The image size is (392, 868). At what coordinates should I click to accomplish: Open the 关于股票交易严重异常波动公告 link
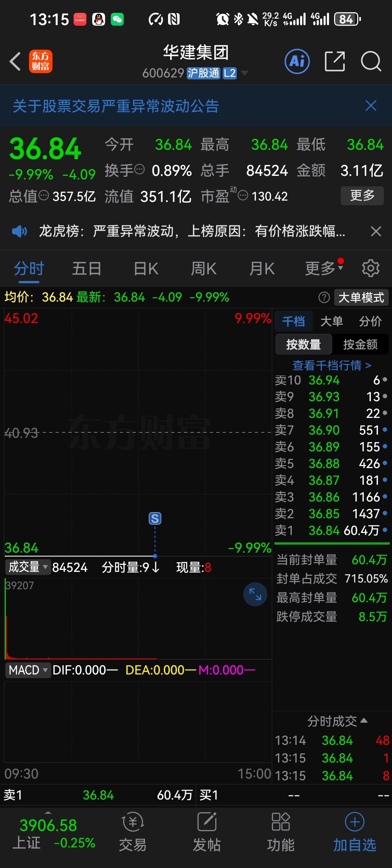coord(116,106)
